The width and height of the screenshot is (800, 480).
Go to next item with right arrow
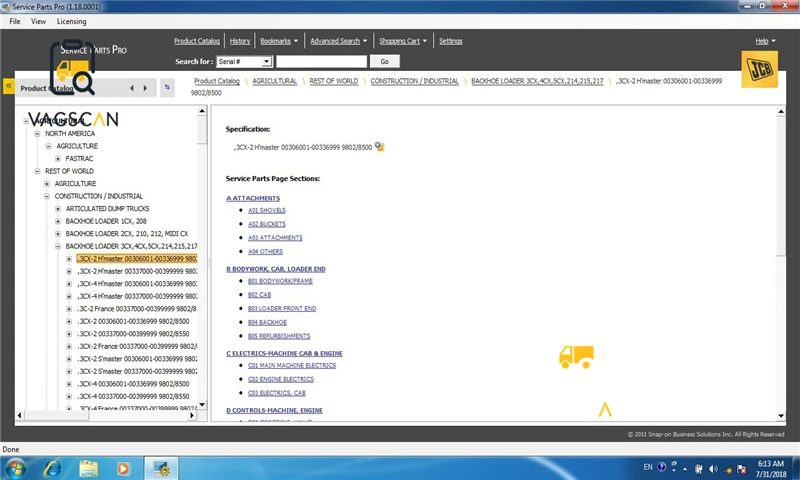click(145, 88)
